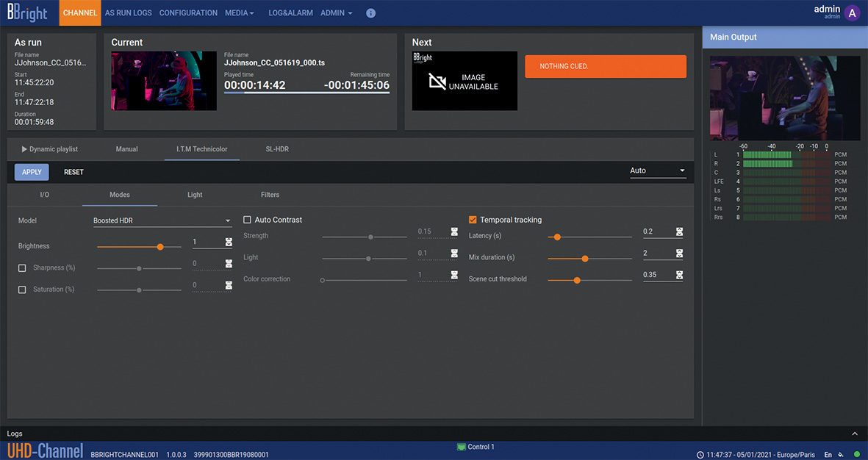
Task: Click reset icon next to Scene cut threshold
Action: [679, 275]
